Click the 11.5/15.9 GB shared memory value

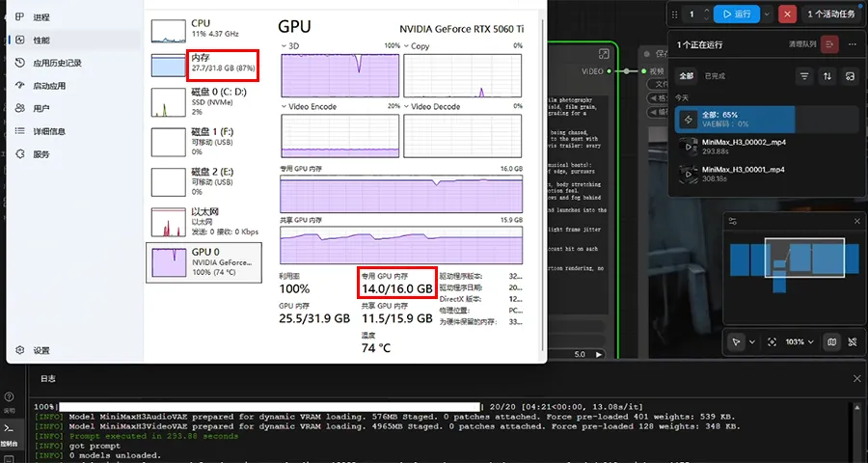click(x=397, y=318)
